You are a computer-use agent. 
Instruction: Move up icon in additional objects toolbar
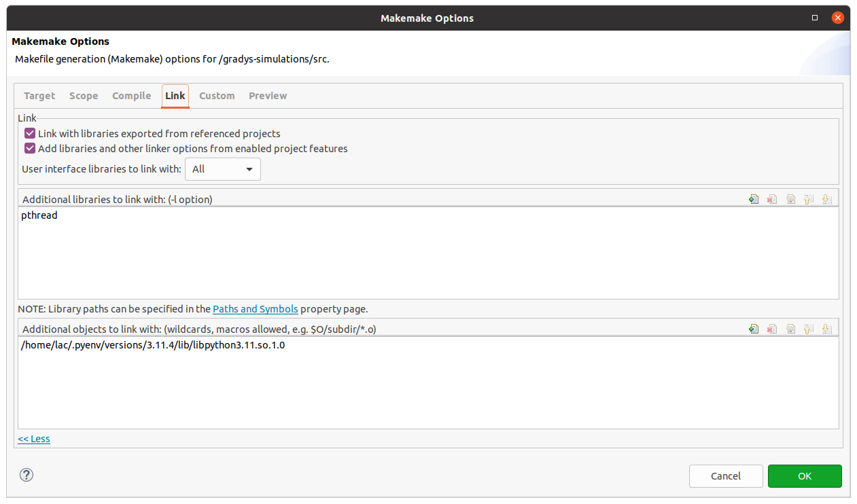[809, 329]
